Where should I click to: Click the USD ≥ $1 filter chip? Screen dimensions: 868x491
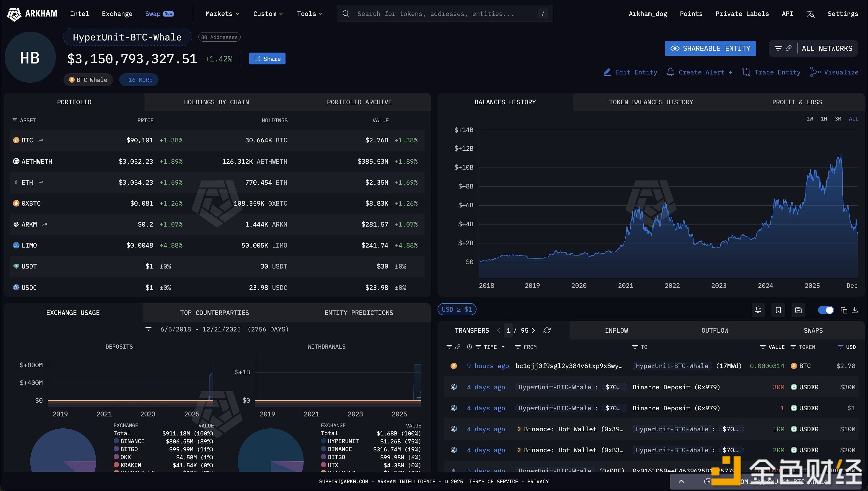[456, 310]
